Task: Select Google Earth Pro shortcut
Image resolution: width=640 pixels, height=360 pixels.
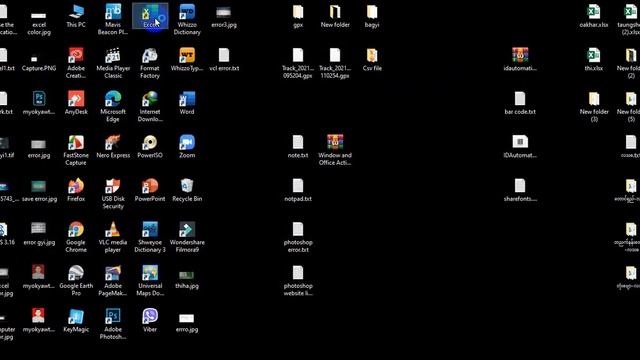Action: coord(76,281)
